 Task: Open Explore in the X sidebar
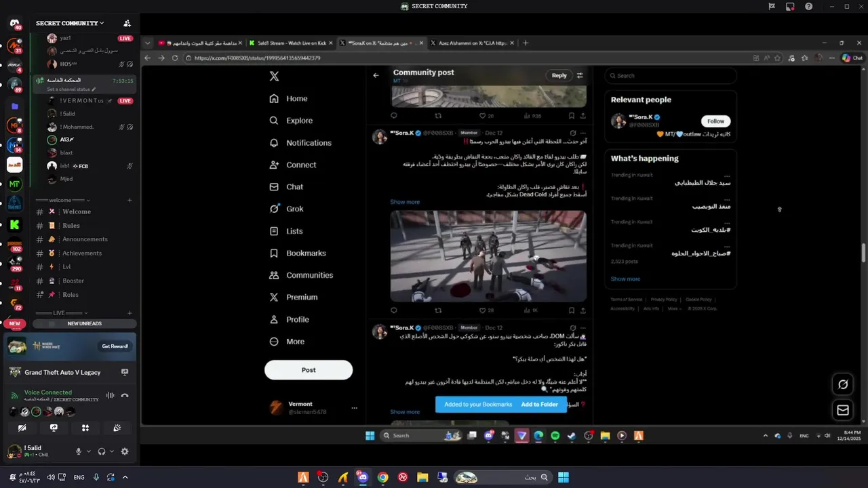[291, 121]
